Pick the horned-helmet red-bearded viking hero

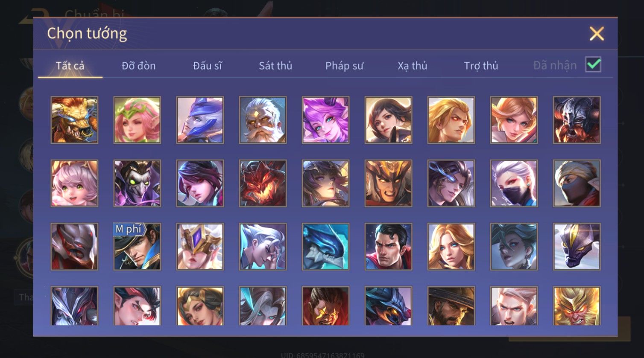[577, 120]
